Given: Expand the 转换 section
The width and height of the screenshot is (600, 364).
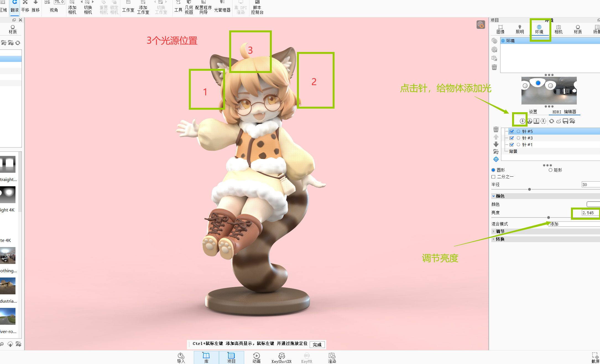Looking at the screenshot, I should (x=500, y=239).
